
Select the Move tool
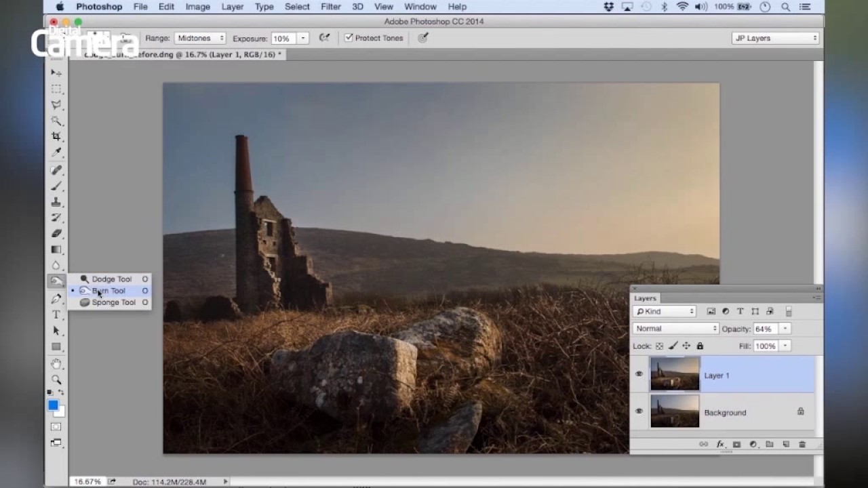coord(56,73)
